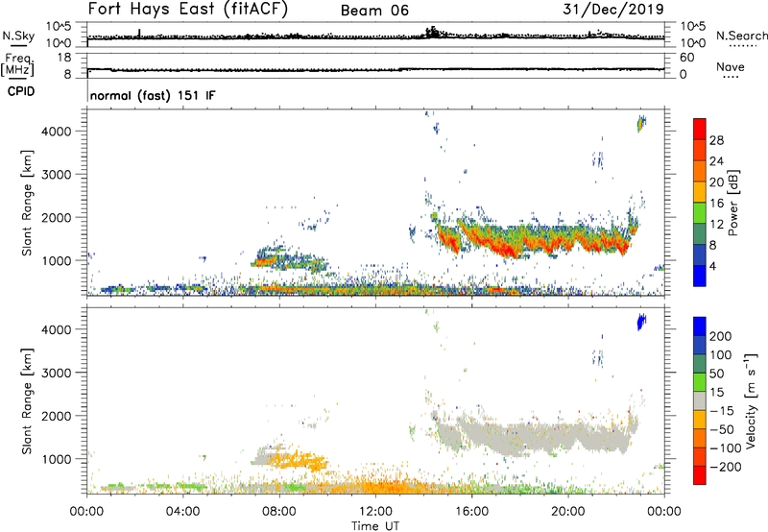Click the 'Freq. [MHz]' axis label
768x532 pixels.
18,65
